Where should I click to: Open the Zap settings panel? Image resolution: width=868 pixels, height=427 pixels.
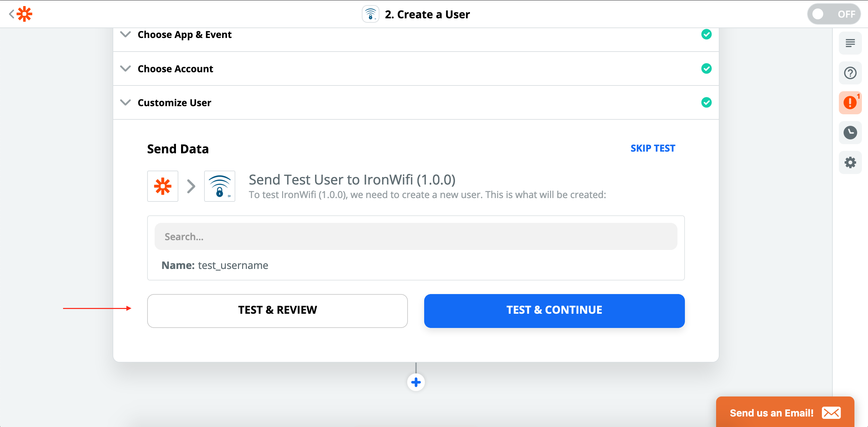point(850,162)
